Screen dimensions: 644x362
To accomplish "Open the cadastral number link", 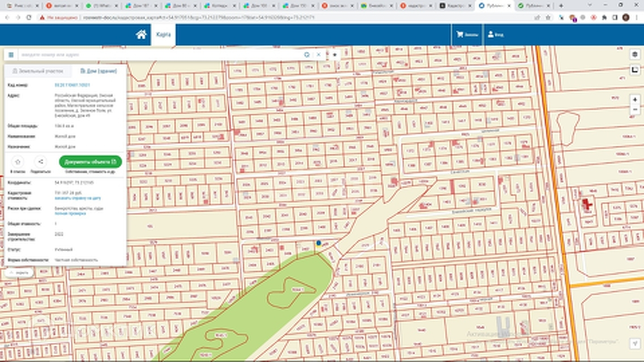I will [x=72, y=85].
